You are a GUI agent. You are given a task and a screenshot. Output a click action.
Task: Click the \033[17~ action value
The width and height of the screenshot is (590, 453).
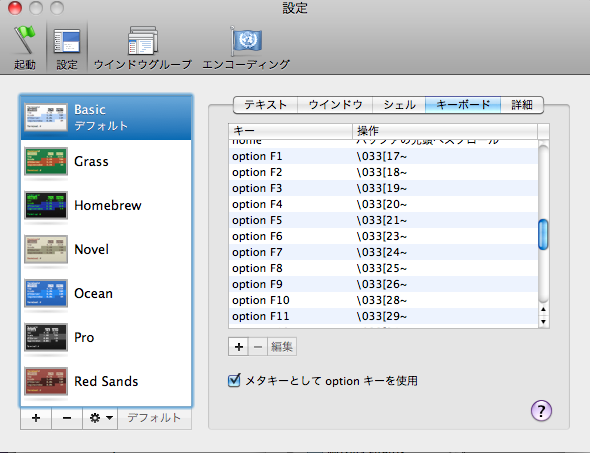point(382,156)
